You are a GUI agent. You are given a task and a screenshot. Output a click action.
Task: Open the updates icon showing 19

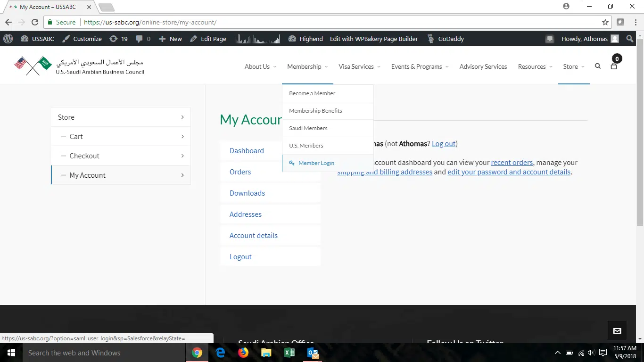click(118, 39)
